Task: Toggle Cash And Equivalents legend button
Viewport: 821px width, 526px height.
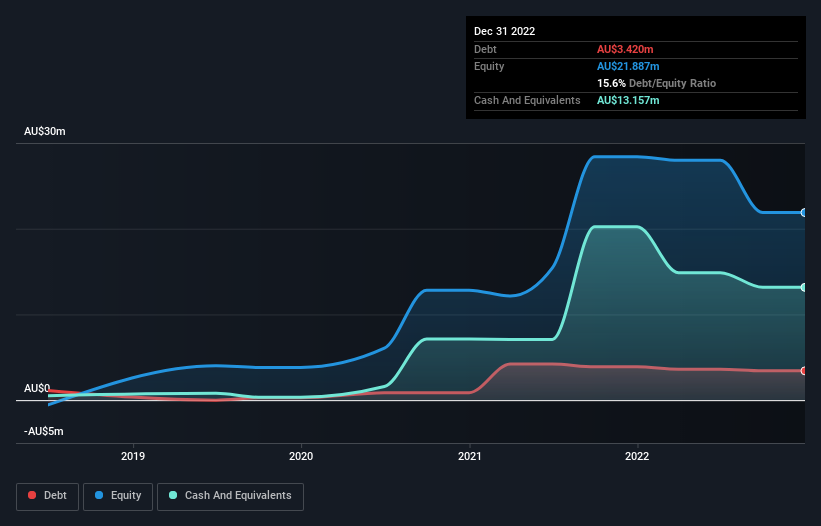Action: click(230, 496)
